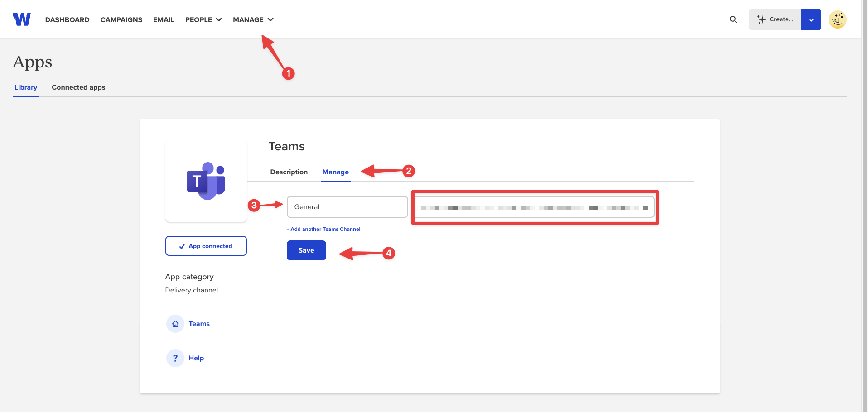This screenshot has height=412, width=868.
Task: Click the home icon beside Teams link
Action: tap(175, 324)
